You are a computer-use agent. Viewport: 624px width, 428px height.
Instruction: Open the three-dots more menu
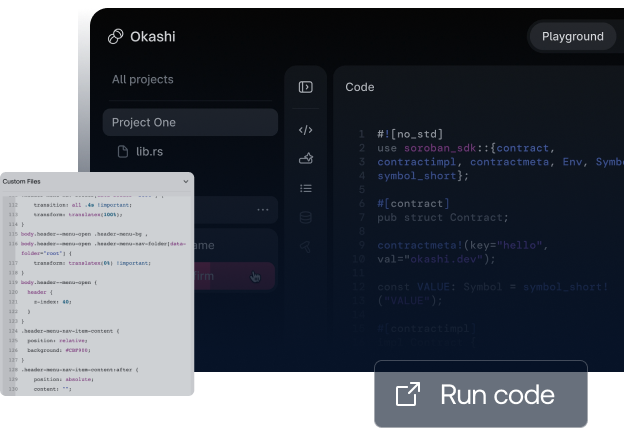pyautogui.click(x=263, y=210)
